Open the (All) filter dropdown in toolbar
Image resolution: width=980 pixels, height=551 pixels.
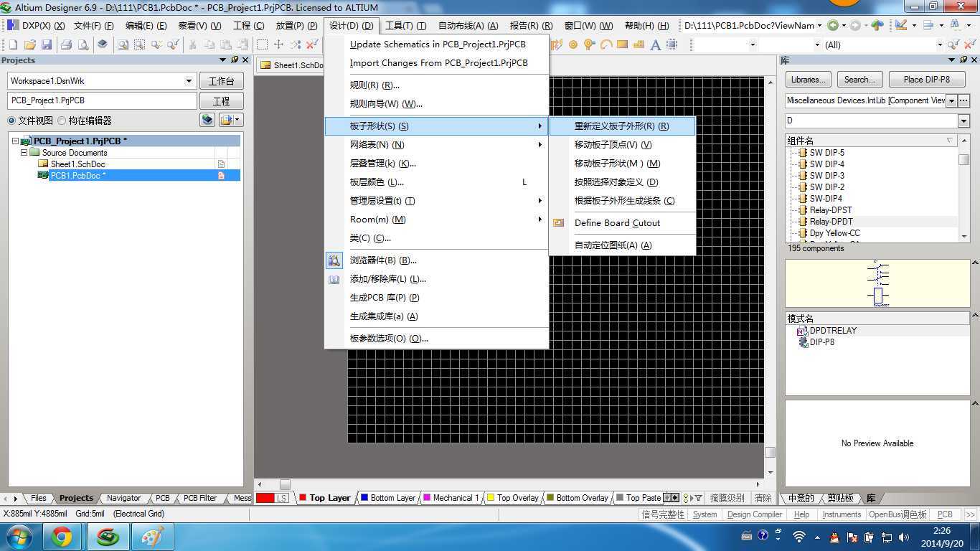(940, 44)
